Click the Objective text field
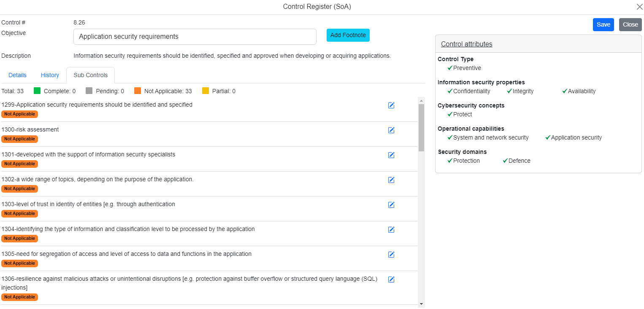Image resolution: width=644 pixels, height=309 pixels. 195,37
